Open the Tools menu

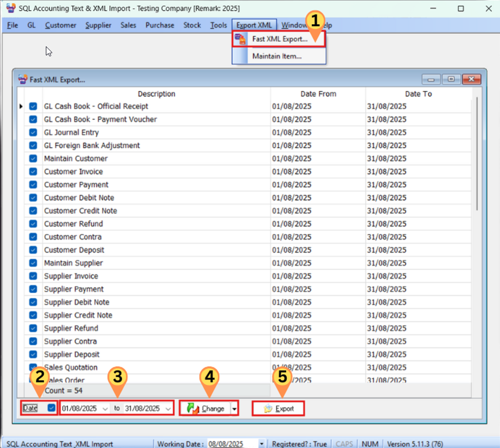tap(218, 25)
